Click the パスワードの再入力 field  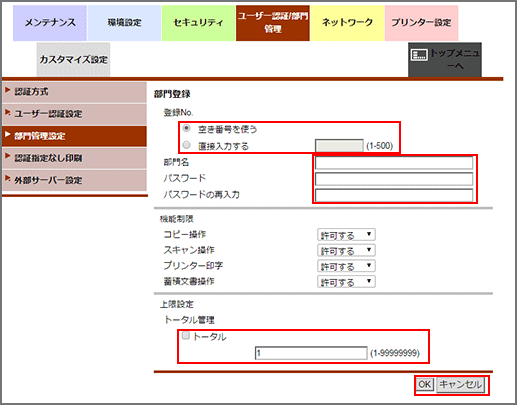394,195
